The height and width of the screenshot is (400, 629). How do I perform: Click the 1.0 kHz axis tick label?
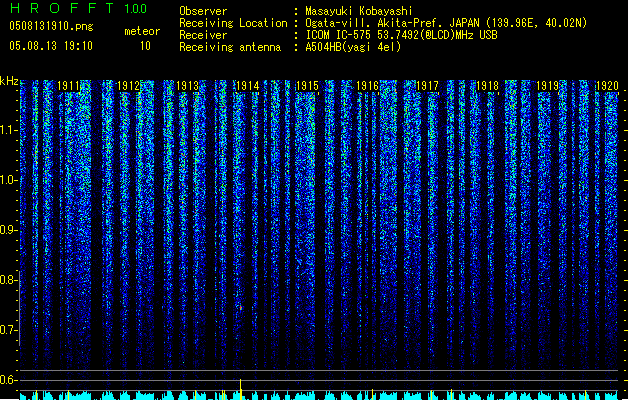pyautogui.click(x=8, y=180)
